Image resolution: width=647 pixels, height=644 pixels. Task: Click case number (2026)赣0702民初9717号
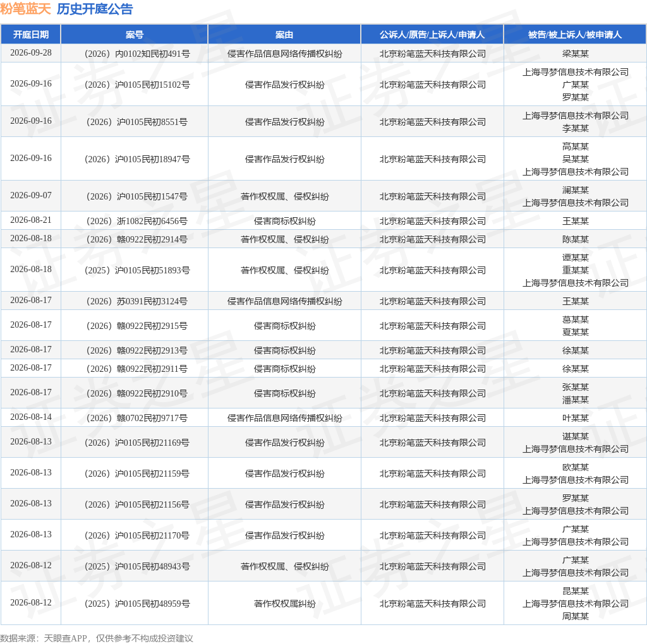click(137, 417)
